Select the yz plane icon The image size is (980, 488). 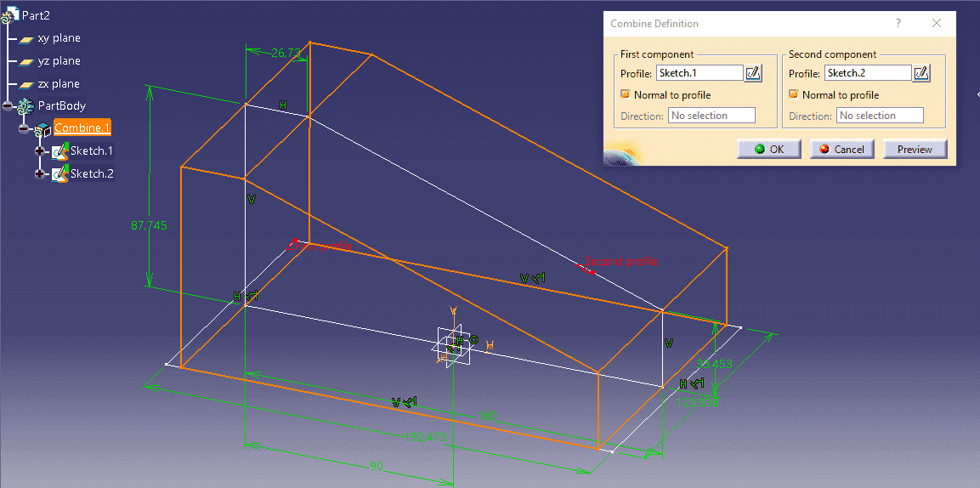tap(26, 62)
